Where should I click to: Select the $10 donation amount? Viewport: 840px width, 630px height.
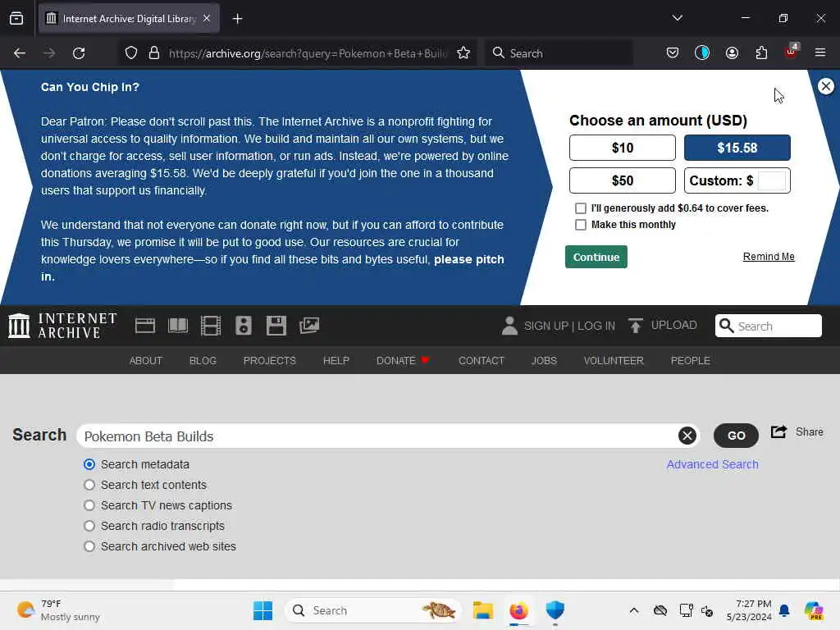(x=623, y=148)
